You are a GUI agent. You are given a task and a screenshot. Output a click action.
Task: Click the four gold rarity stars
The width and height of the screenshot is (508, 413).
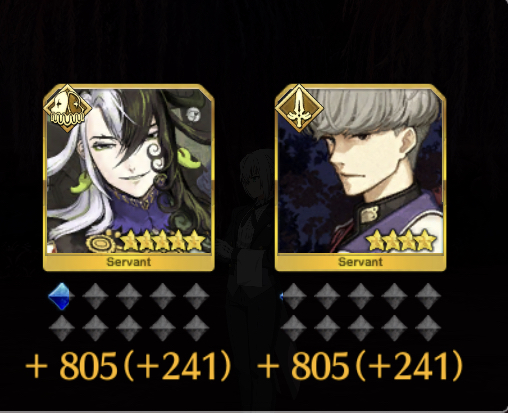(401, 240)
